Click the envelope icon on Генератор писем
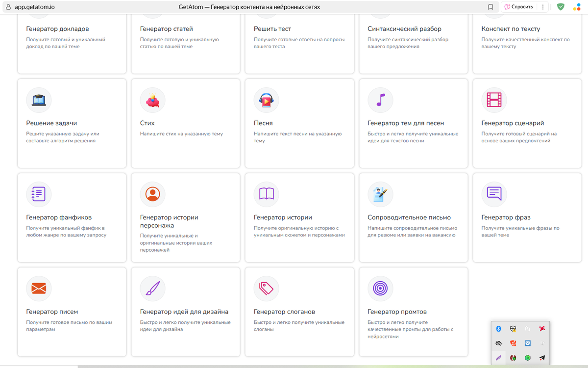 pos(39,288)
